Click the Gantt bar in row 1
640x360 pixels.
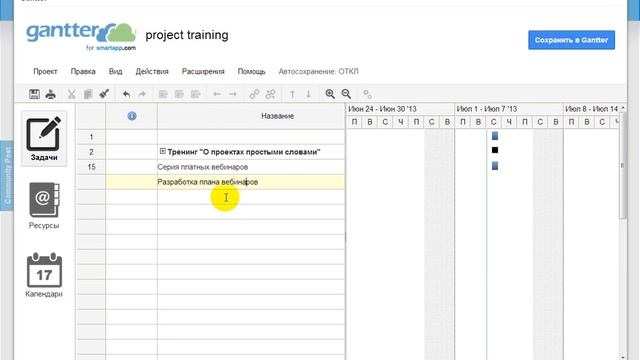[x=495, y=136]
